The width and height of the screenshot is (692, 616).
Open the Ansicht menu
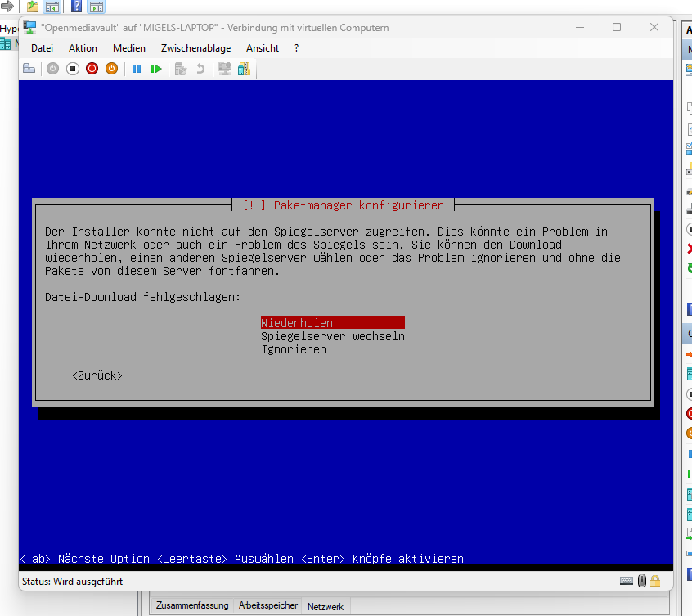[x=262, y=47]
